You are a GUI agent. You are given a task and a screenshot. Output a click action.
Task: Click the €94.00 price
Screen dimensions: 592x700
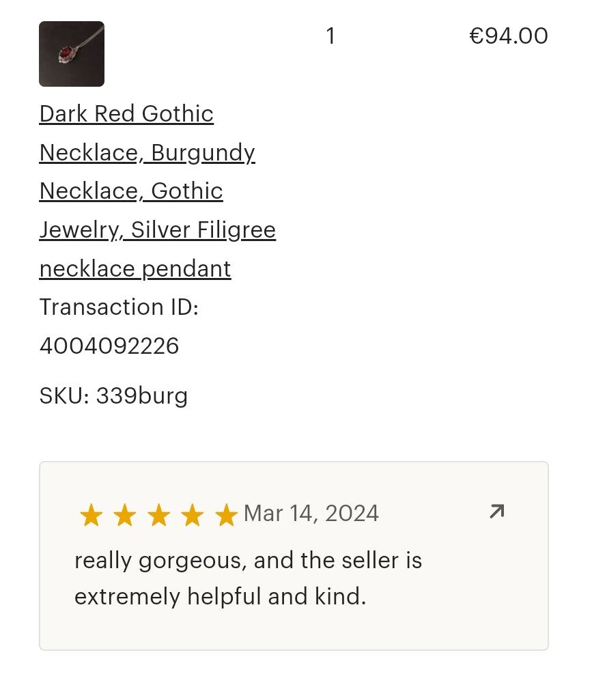[x=509, y=36]
